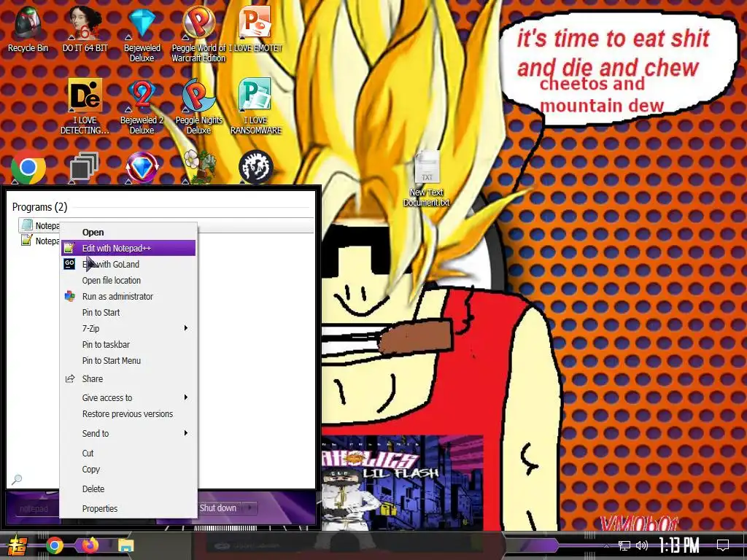
Task: Choose Pin to Start
Action: pyautogui.click(x=128, y=312)
